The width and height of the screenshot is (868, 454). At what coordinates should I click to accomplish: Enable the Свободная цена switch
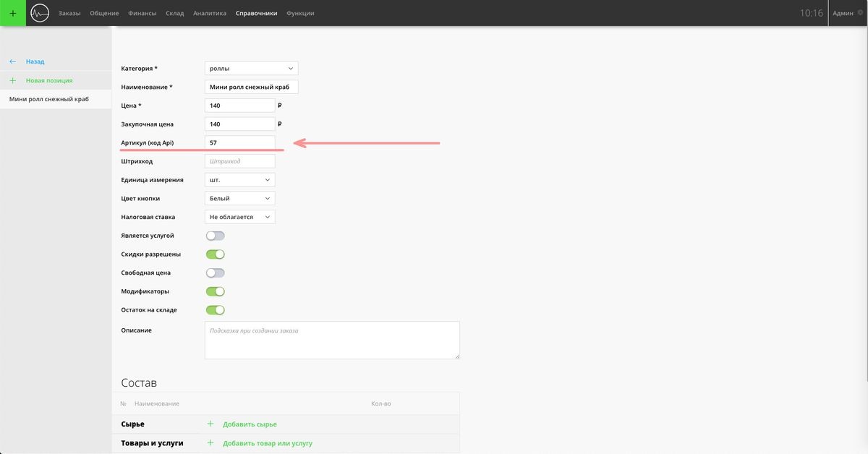pyautogui.click(x=216, y=273)
